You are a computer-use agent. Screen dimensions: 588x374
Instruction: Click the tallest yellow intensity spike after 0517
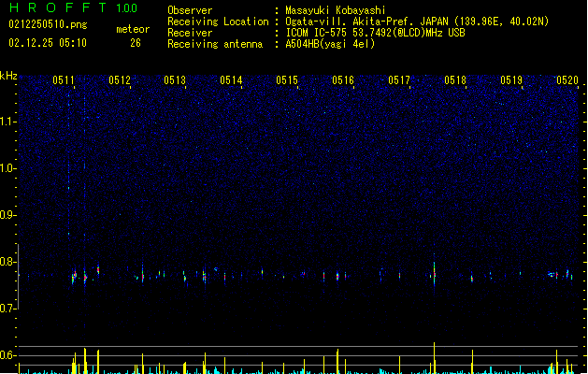coord(435,358)
